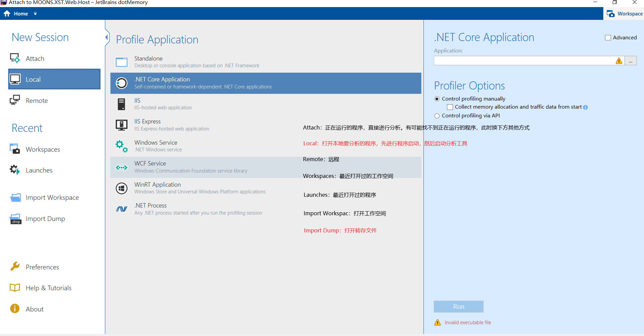Click the Workspace label in top bar
Image resolution: width=644 pixels, height=336 pixels.
pos(630,14)
